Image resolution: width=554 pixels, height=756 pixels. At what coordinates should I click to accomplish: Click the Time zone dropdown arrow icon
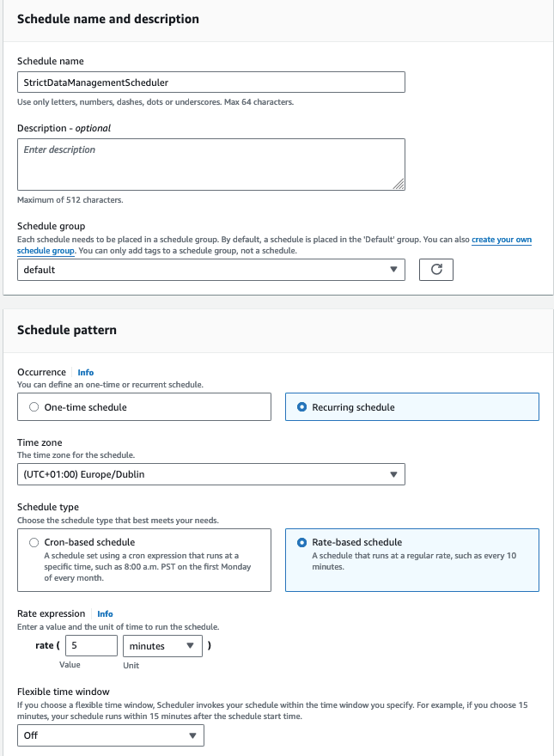coord(393,474)
